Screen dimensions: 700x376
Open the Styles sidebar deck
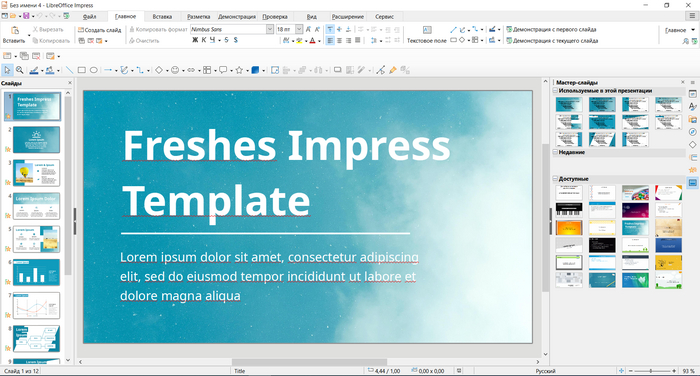(x=692, y=107)
